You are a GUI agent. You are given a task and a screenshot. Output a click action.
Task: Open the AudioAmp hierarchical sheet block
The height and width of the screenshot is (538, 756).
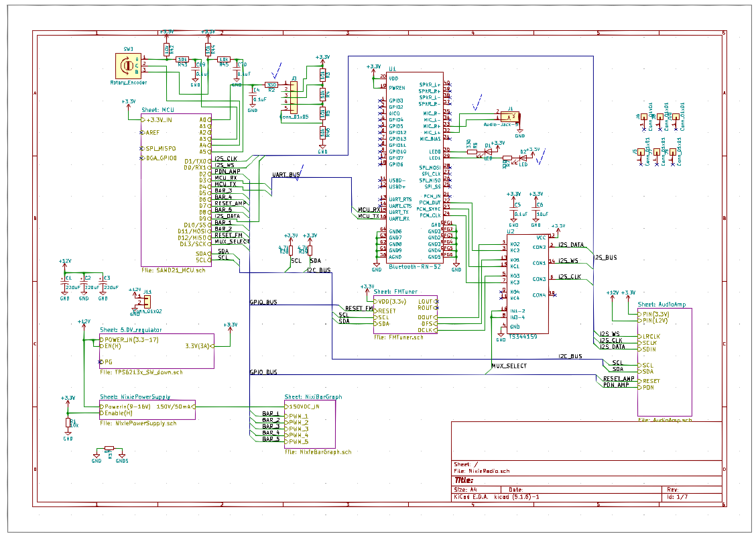point(664,362)
